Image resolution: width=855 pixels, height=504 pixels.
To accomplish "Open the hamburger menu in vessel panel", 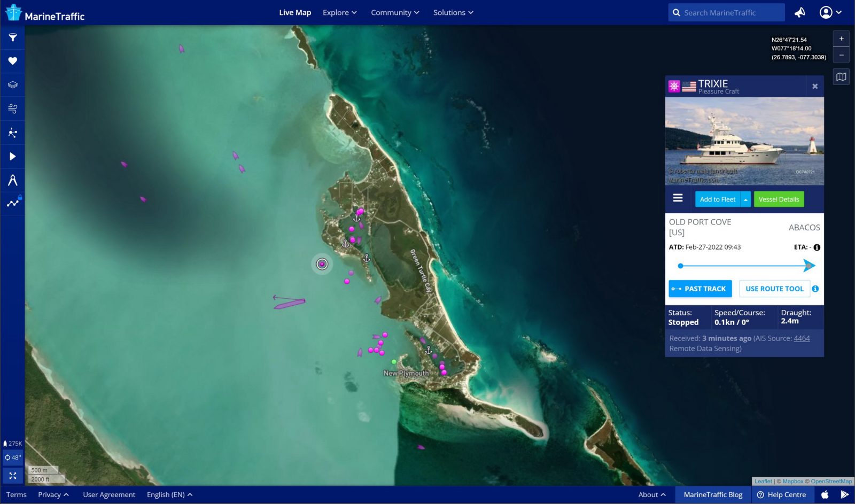I will [x=678, y=198].
